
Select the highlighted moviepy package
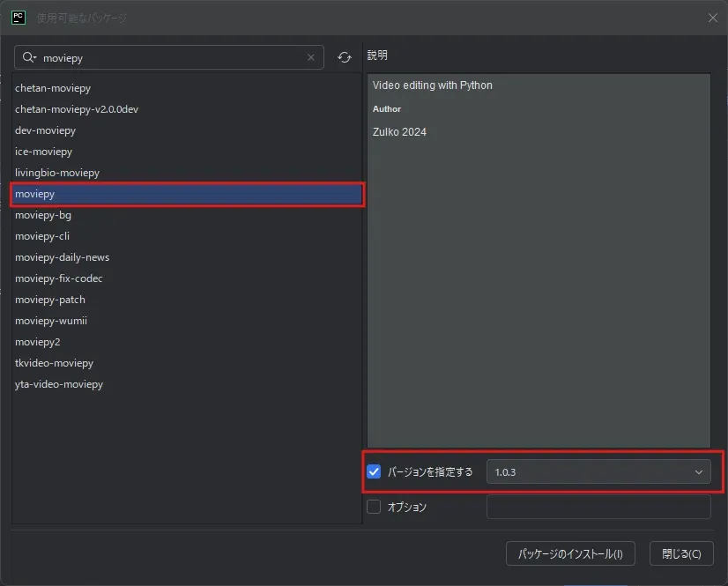[187, 194]
